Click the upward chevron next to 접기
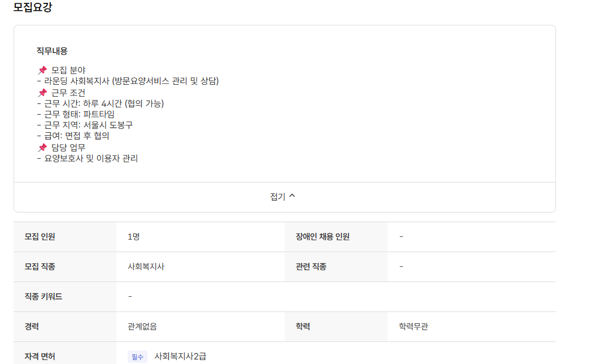This screenshot has width=595, height=364. point(293,196)
